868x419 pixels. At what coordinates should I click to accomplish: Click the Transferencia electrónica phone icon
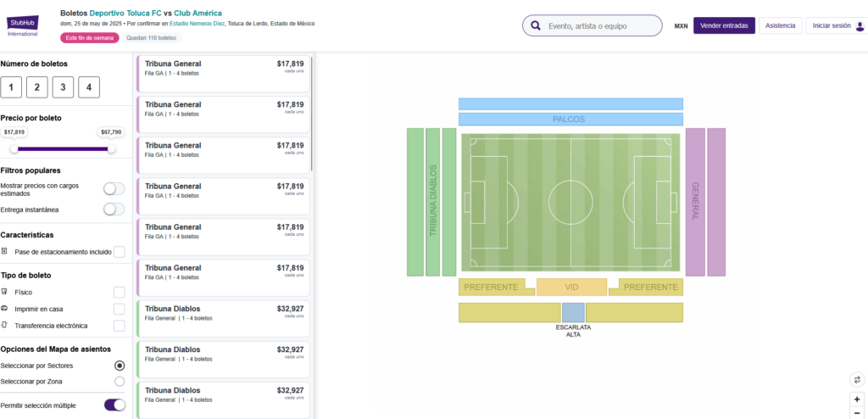[4, 325]
